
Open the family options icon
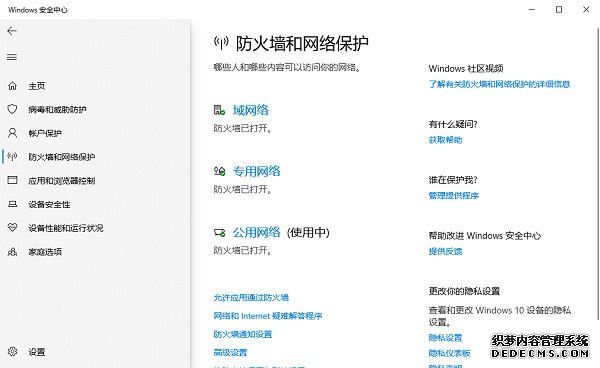12,252
